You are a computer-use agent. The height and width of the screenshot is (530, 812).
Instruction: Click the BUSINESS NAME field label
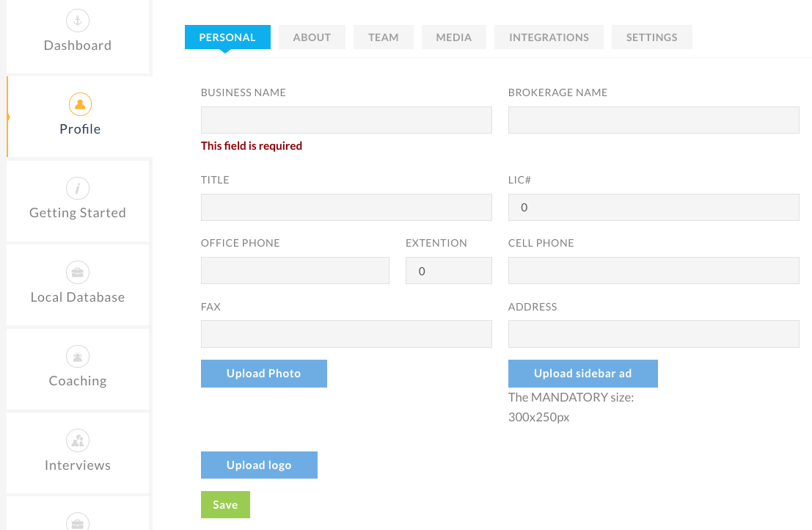tap(244, 92)
